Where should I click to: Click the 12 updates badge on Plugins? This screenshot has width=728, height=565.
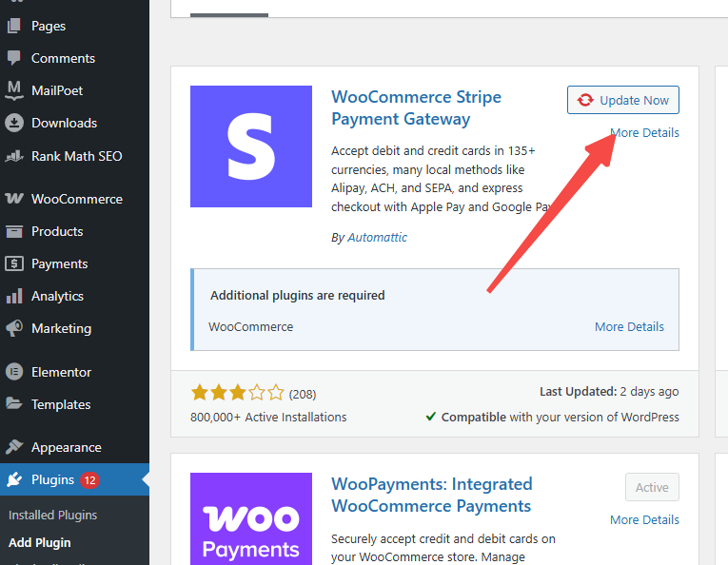tap(89, 480)
